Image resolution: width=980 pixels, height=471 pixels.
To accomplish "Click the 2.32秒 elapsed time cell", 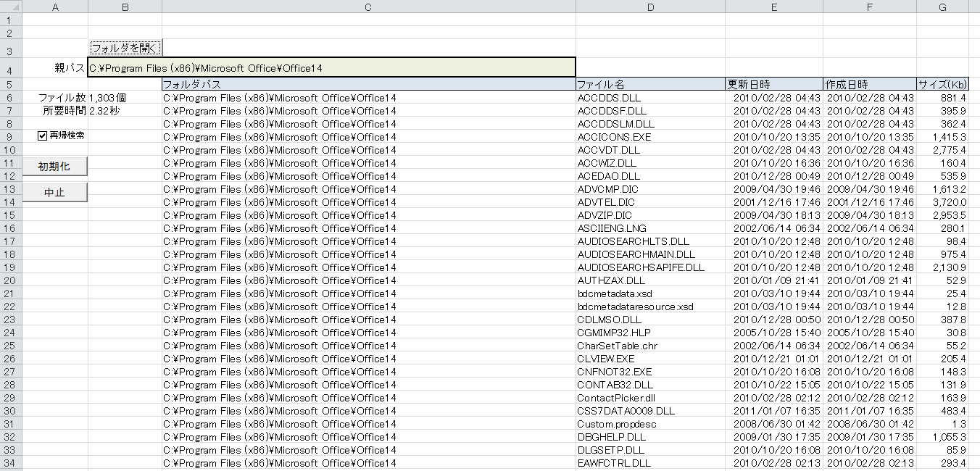I will tap(125, 110).
